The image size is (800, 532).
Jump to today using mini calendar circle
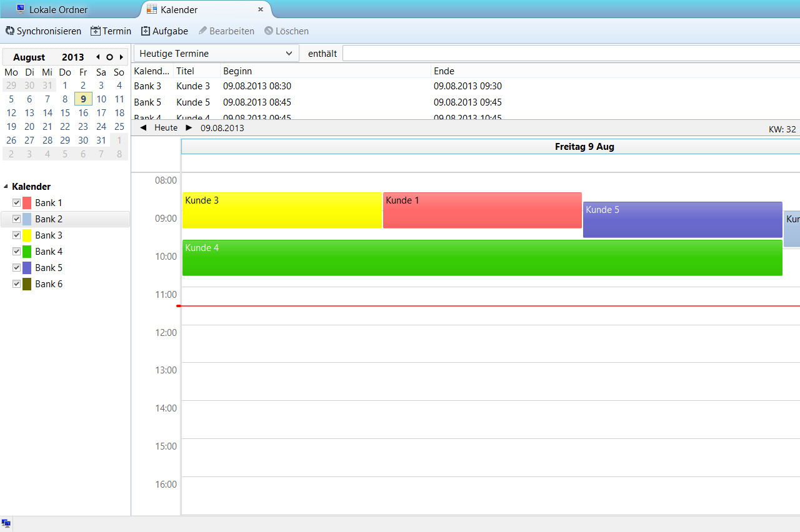point(109,57)
